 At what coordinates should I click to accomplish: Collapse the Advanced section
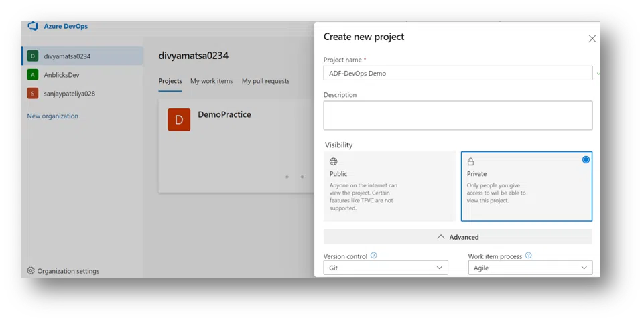click(x=458, y=237)
